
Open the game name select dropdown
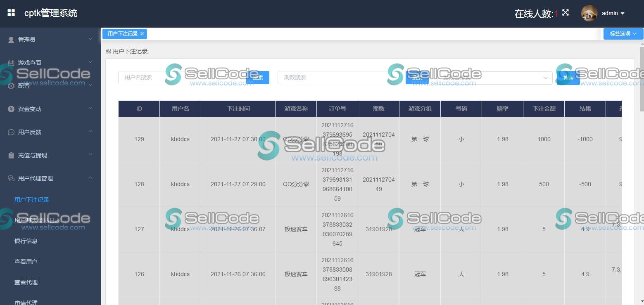point(495,78)
